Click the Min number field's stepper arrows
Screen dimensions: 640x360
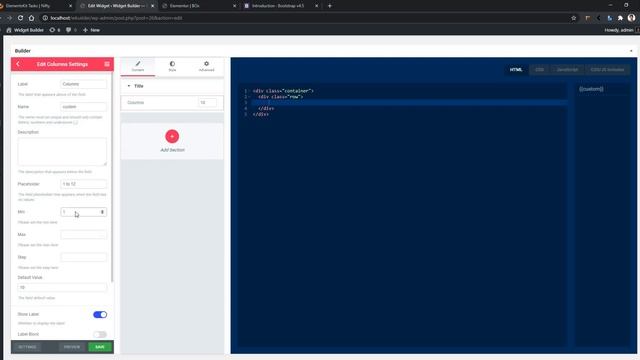[x=102, y=212]
